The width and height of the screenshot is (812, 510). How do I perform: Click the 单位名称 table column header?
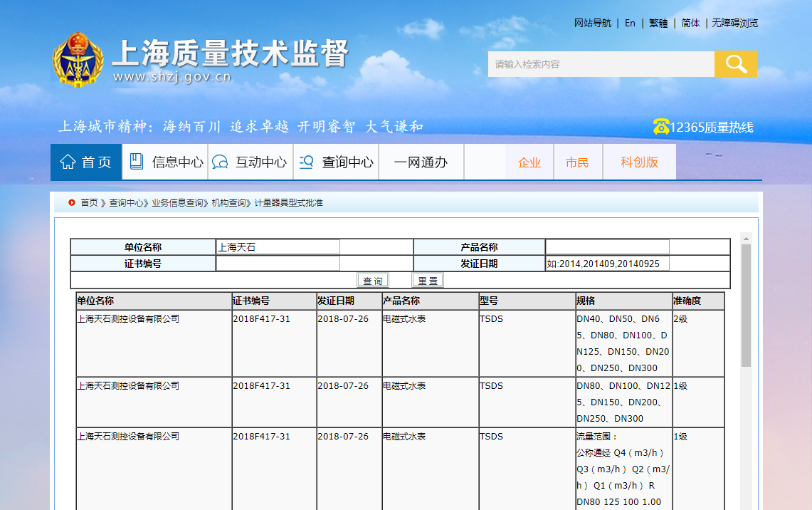coord(154,301)
